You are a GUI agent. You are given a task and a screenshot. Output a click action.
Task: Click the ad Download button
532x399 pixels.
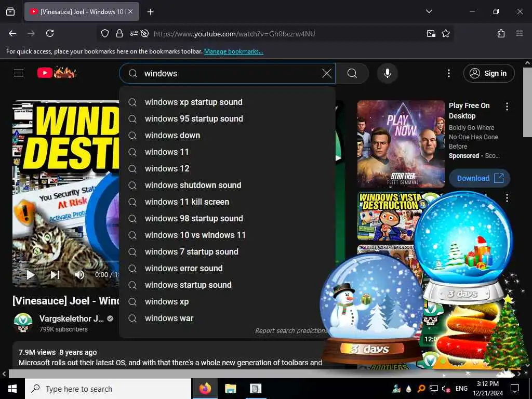click(480, 178)
